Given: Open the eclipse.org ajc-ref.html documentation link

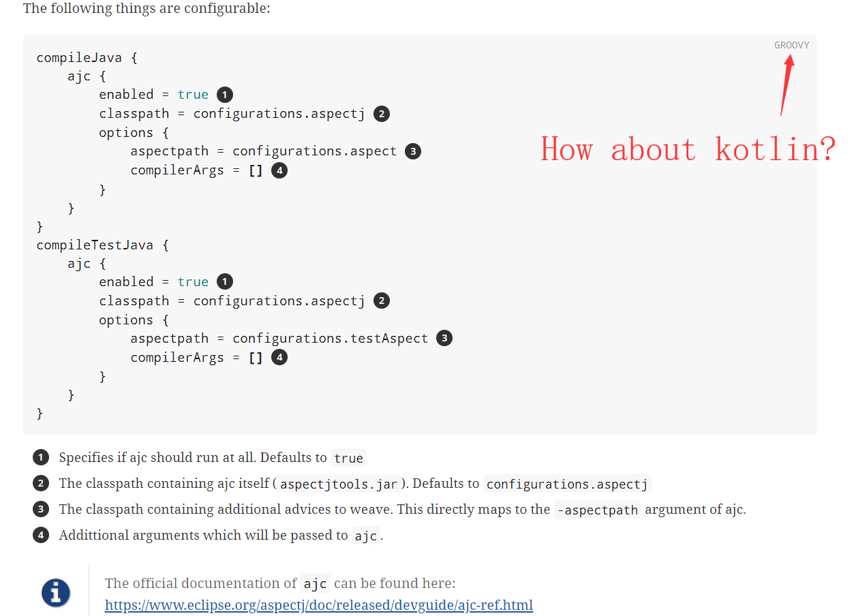Looking at the screenshot, I should 318,605.
